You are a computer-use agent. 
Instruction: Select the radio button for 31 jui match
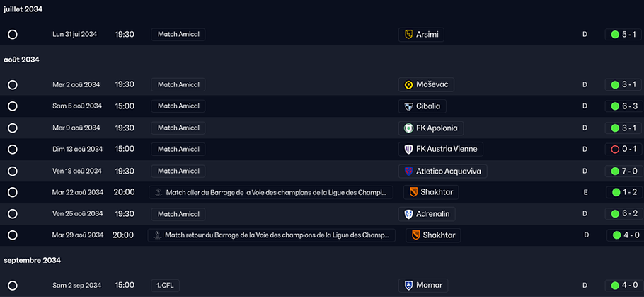[x=13, y=34]
